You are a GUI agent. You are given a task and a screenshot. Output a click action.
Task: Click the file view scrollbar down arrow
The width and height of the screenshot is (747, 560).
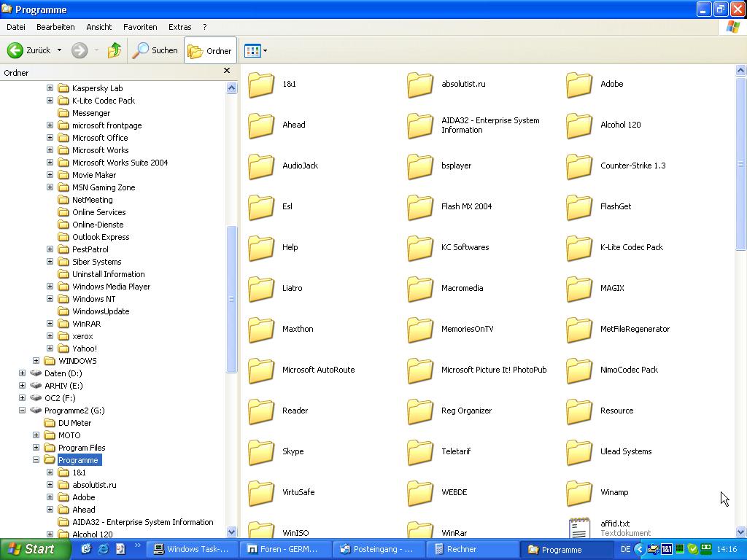pyautogui.click(x=741, y=532)
